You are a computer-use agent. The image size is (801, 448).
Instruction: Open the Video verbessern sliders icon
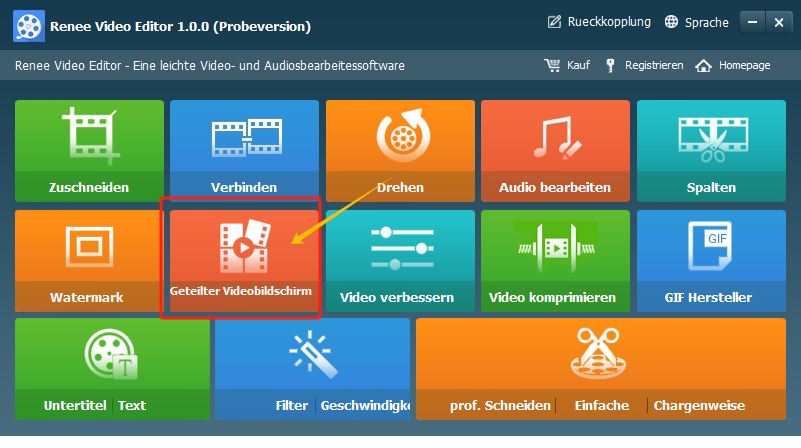coord(403,248)
